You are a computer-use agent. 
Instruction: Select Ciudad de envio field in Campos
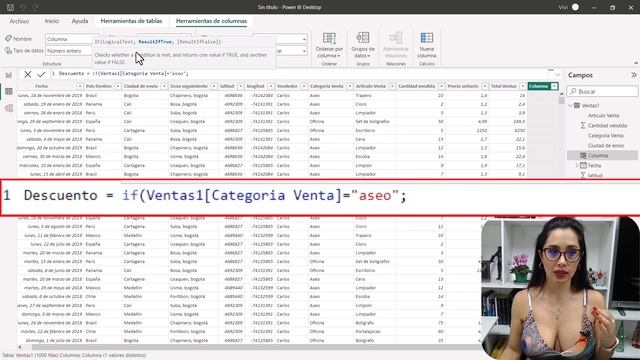pos(606,145)
